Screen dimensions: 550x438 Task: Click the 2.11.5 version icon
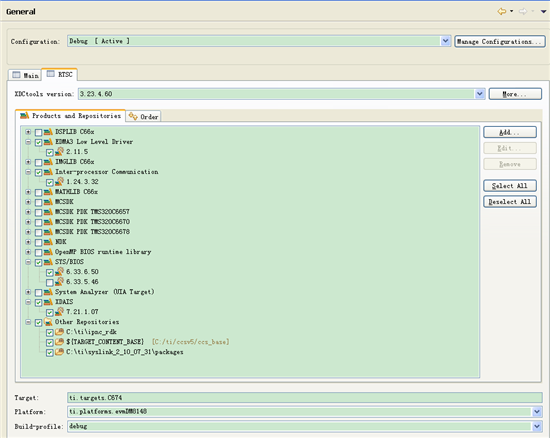[59, 152]
